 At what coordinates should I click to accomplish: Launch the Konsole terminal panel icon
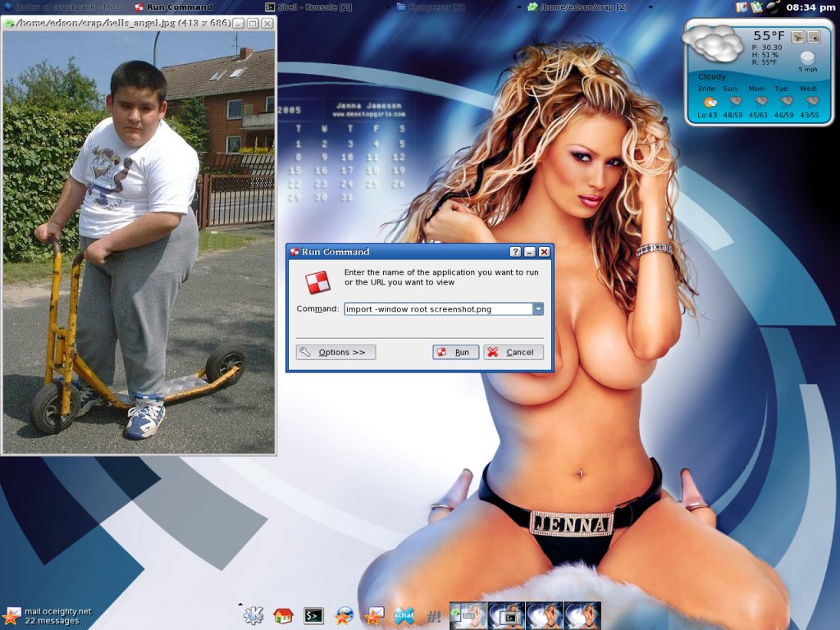pos(313,615)
